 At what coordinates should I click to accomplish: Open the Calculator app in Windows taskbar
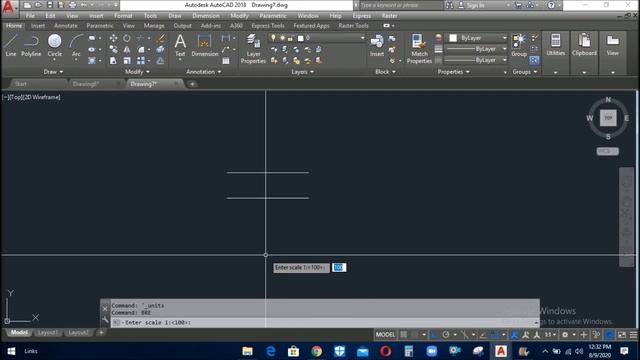409,351
